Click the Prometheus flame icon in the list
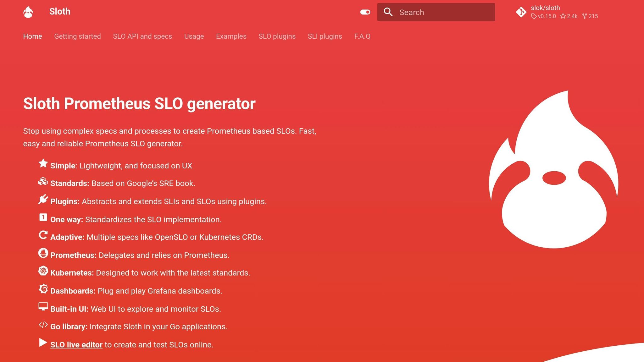The width and height of the screenshot is (644, 362). point(43,253)
